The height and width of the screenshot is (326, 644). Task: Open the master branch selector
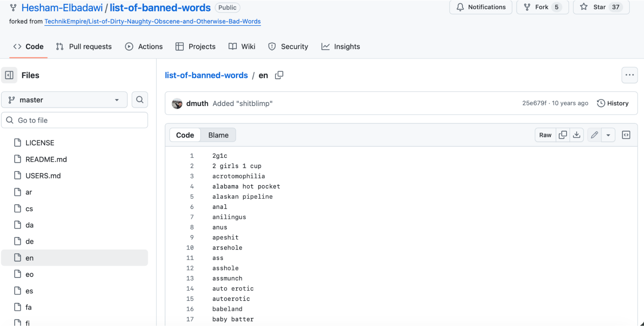click(64, 100)
